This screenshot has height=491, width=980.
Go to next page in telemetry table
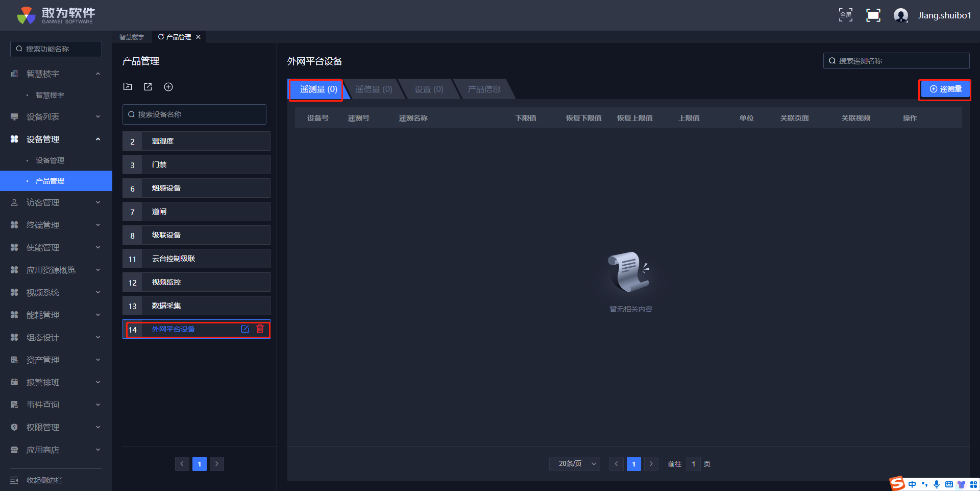pos(651,464)
